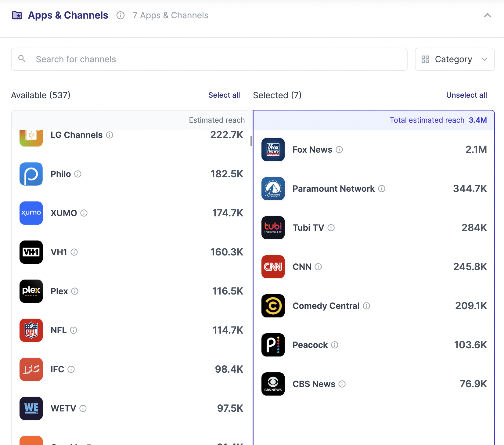Click the Philo channel logo
The height and width of the screenshot is (445, 504).
31,174
